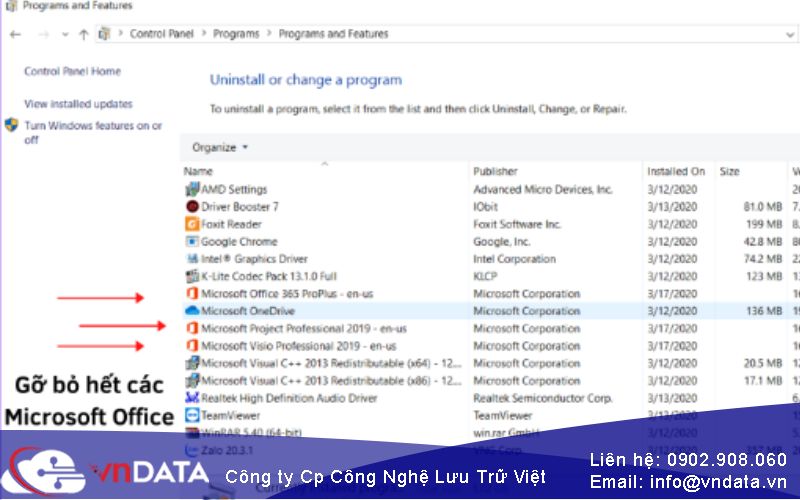Image resolution: width=800 pixels, height=500 pixels.
Task: Click Realtek Semiconductor Corp. publisher cell
Action: (543, 397)
